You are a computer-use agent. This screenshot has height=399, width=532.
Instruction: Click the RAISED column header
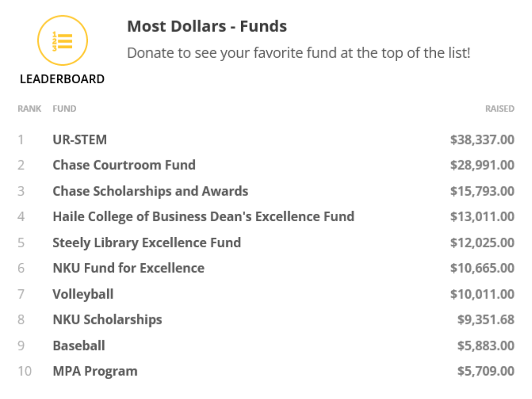tap(500, 109)
